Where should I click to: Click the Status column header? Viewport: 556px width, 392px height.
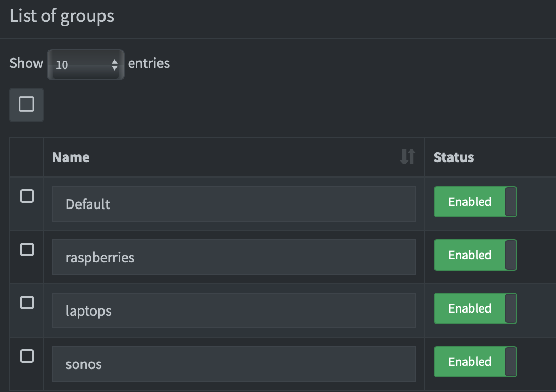453,157
